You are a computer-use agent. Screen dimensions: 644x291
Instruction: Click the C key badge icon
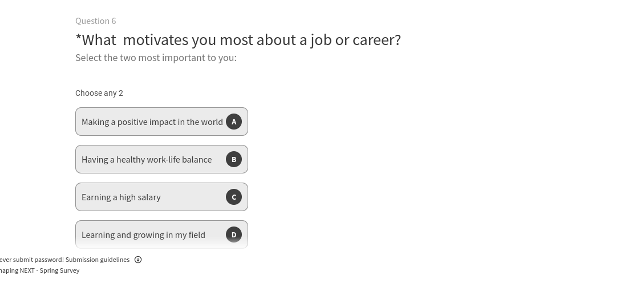coord(234,197)
